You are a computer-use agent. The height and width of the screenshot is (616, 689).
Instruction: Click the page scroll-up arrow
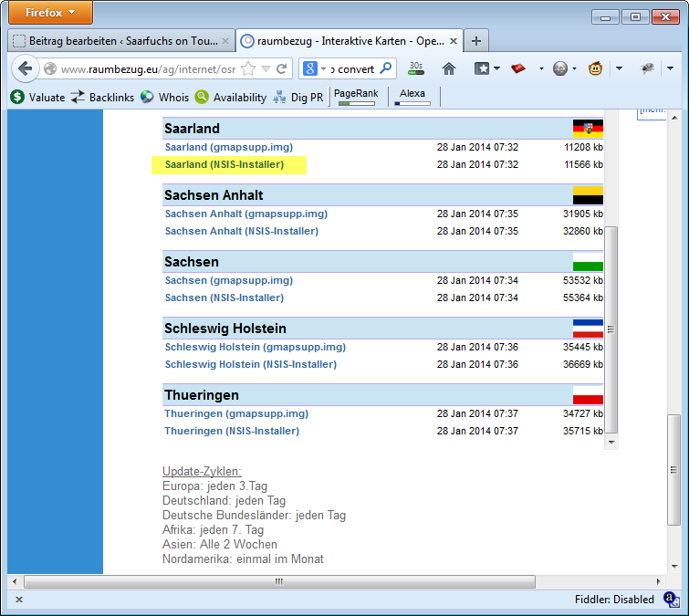click(x=674, y=119)
